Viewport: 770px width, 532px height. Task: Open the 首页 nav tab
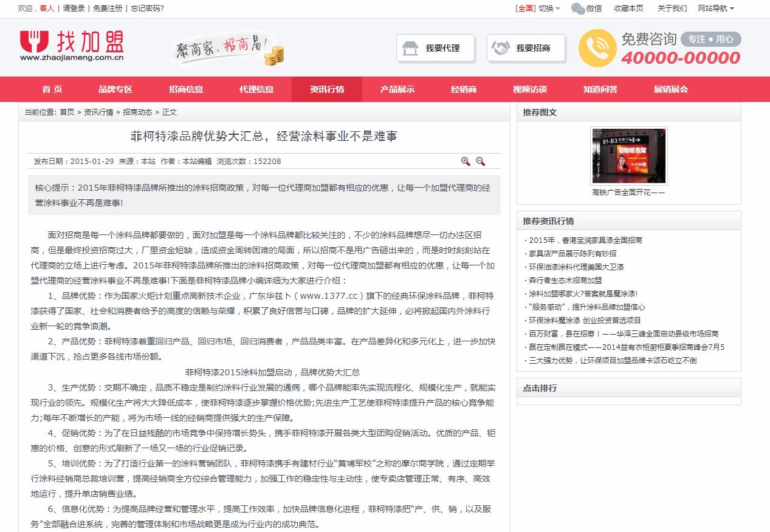tap(52, 89)
